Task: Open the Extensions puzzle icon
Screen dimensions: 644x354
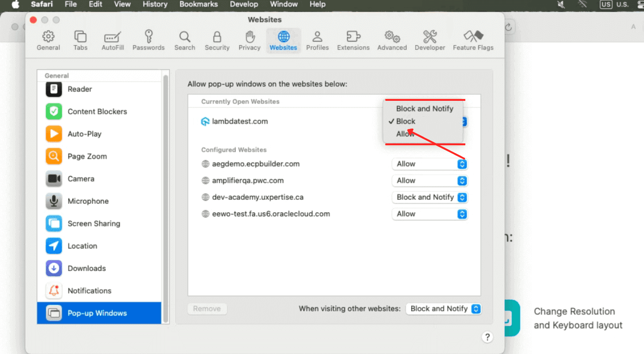Action: pos(353,41)
